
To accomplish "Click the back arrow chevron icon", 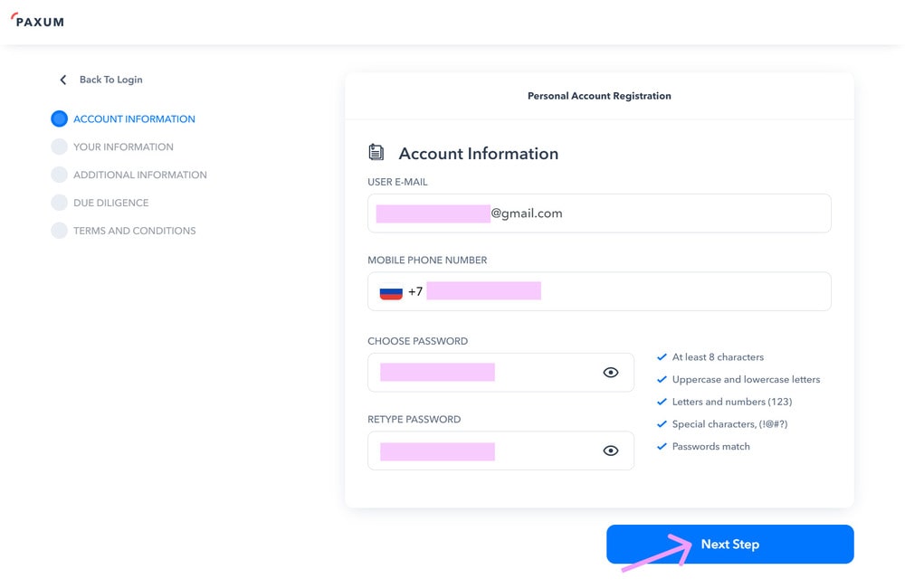I will (63, 80).
